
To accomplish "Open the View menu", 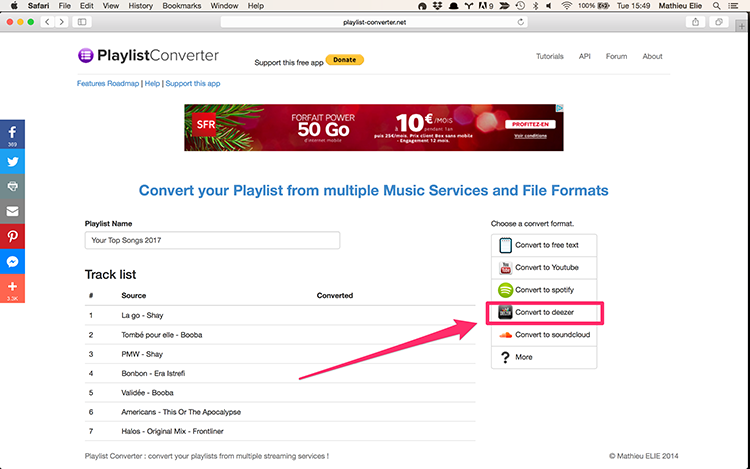I will coord(110,6).
